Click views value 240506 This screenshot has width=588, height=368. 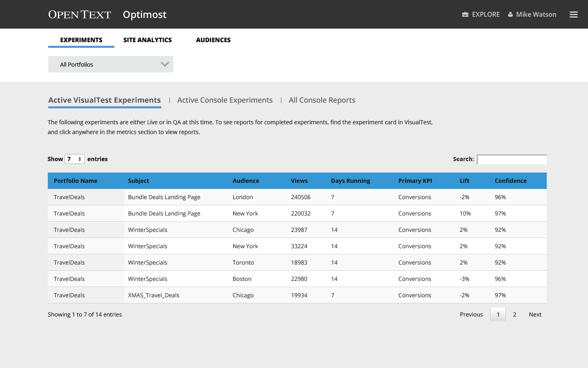tap(301, 197)
